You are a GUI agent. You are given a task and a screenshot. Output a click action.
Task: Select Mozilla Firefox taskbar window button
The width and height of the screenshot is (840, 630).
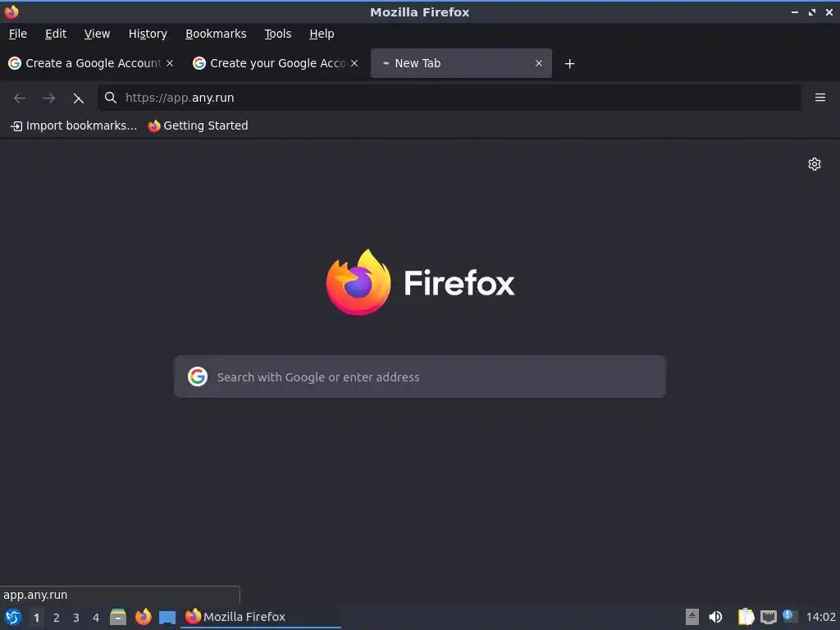tap(261, 617)
